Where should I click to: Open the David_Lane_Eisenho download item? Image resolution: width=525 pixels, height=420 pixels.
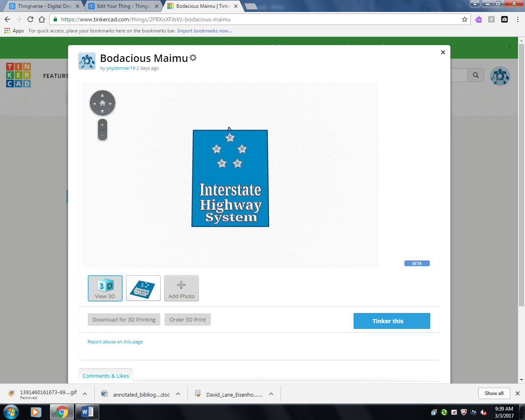coord(229,394)
